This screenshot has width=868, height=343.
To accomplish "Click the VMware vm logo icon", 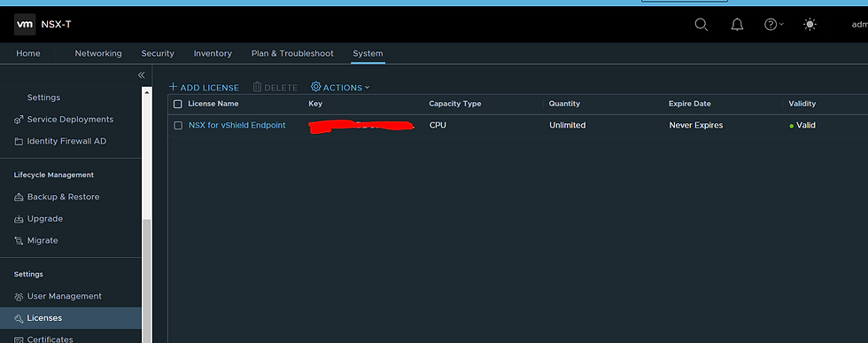I will [25, 25].
